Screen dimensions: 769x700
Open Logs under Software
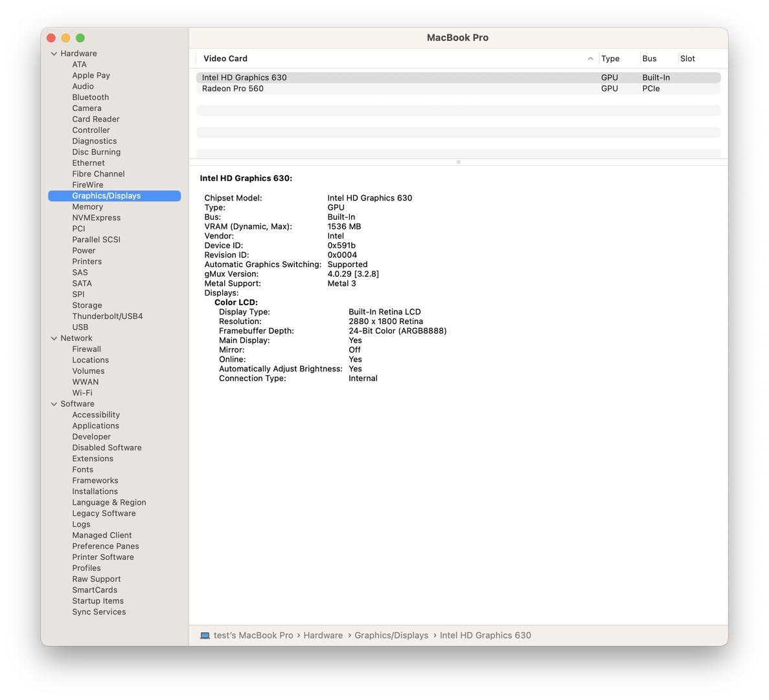pos(81,524)
